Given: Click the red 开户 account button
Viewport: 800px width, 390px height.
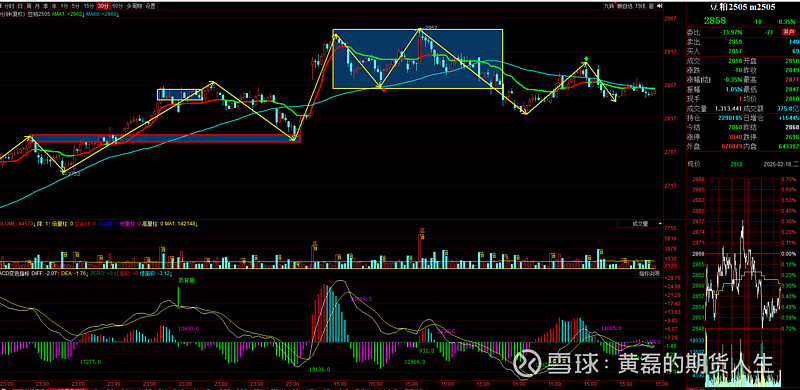Looking at the screenshot, I should point(789,32).
